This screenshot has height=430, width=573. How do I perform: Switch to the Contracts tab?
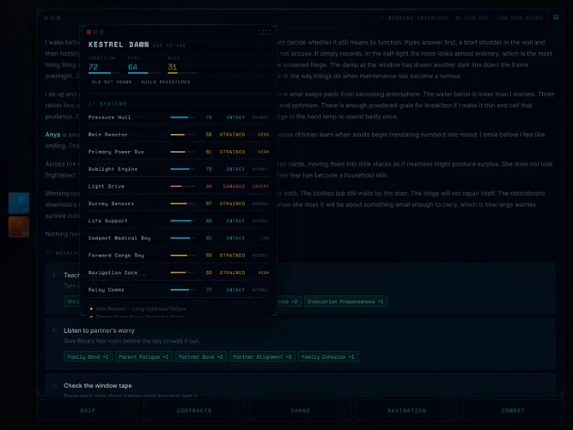[194, 411]
